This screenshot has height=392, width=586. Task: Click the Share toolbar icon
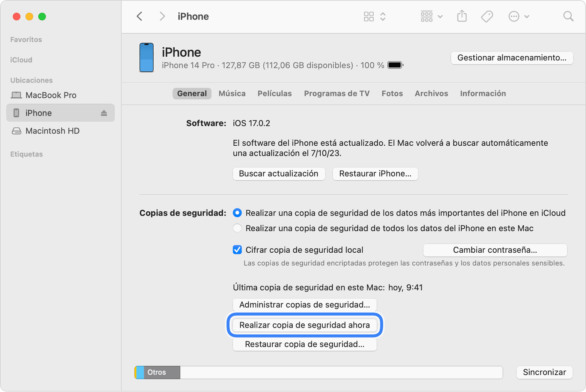[462, 16]
